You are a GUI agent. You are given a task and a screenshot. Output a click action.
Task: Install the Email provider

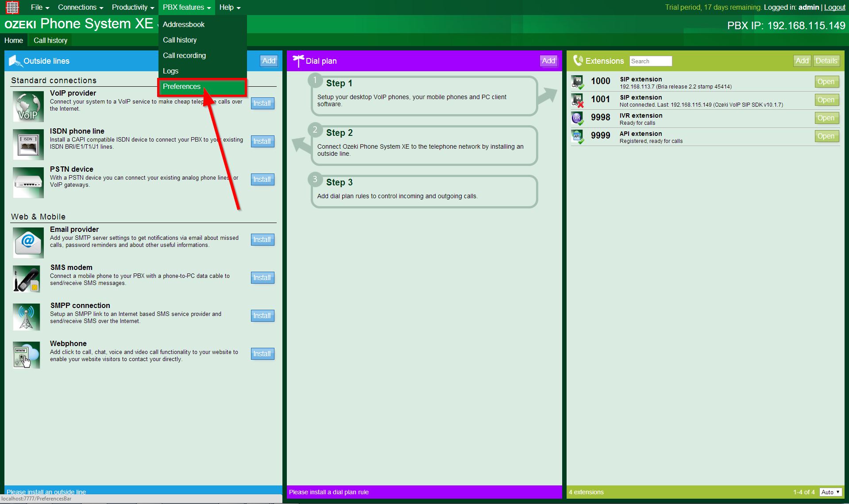point(262,239)
